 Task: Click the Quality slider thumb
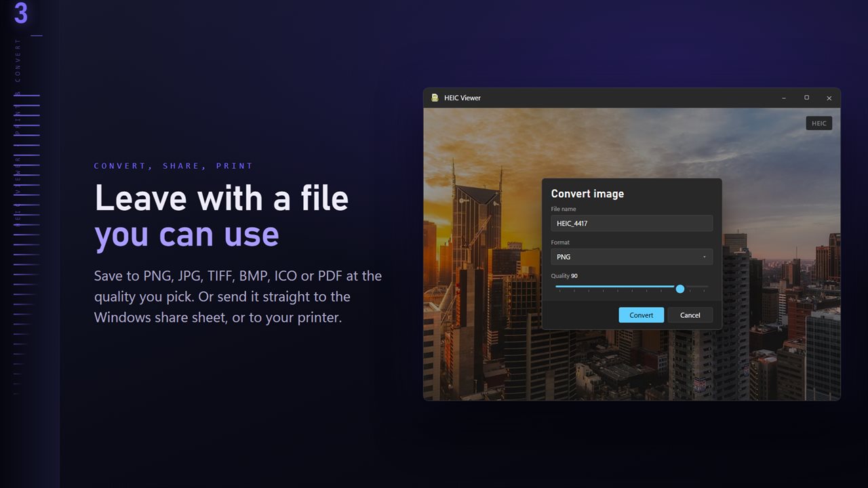coord(680,289)
